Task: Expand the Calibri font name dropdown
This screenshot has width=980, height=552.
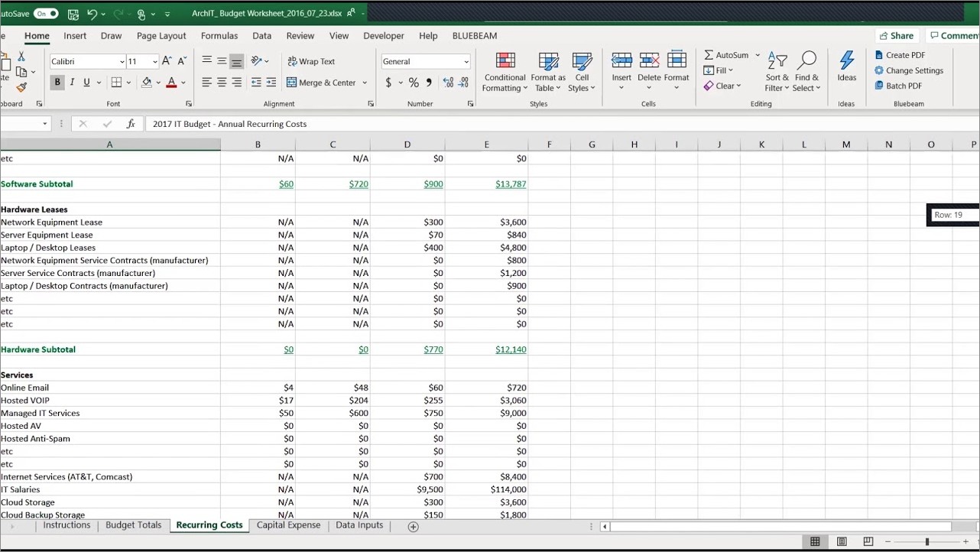Action: tap(122, 62)
